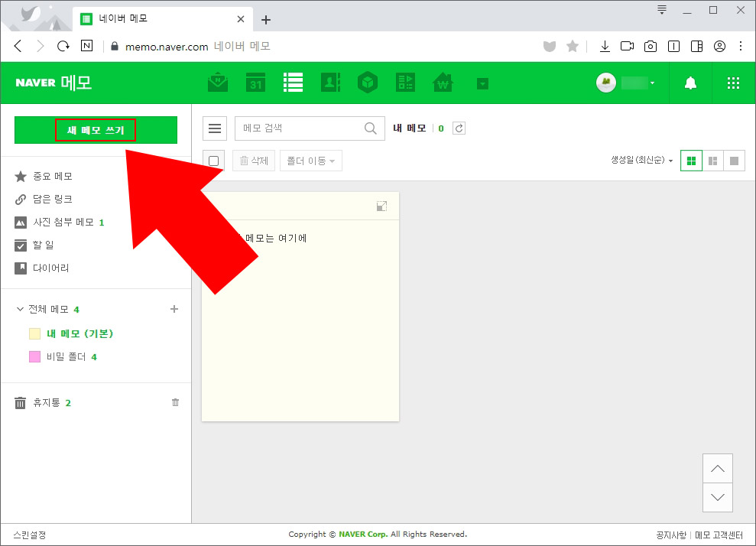Switch to the grid tile view

coord(691,161)
